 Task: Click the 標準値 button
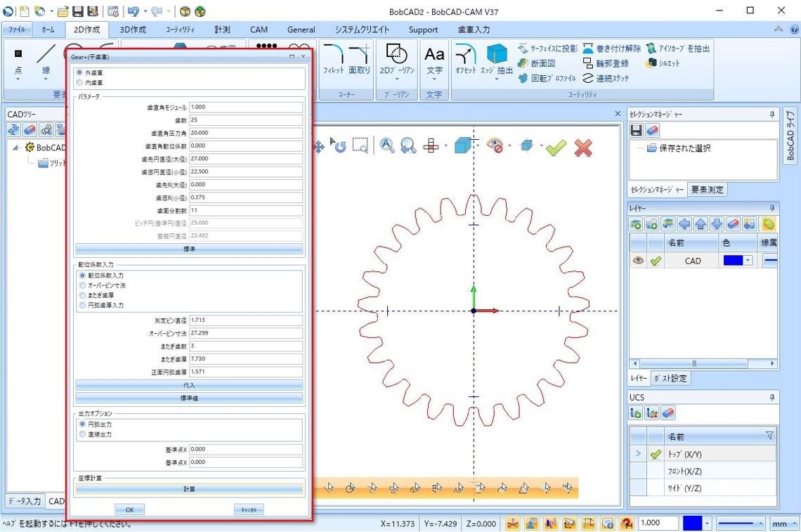point(189,398)
